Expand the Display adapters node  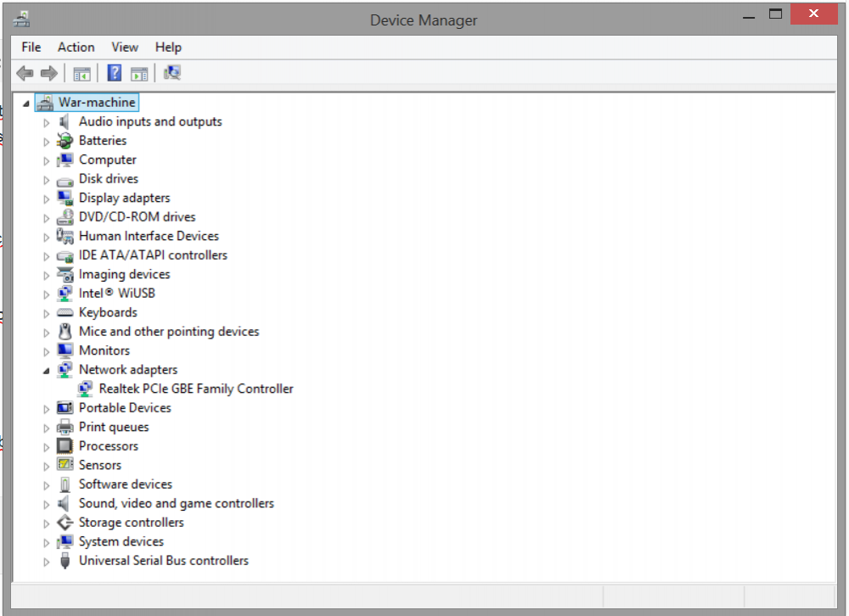click(47, 199)
